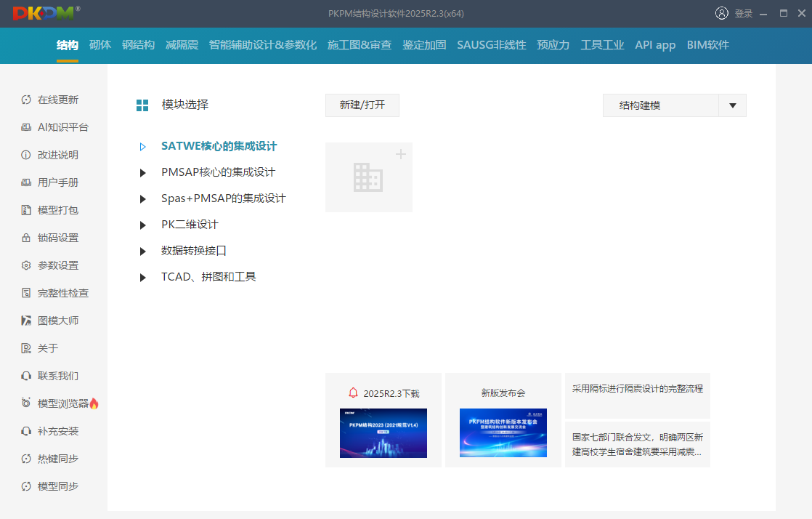Launch 模型浏览器 from sidebar icon

pos(26,403)
